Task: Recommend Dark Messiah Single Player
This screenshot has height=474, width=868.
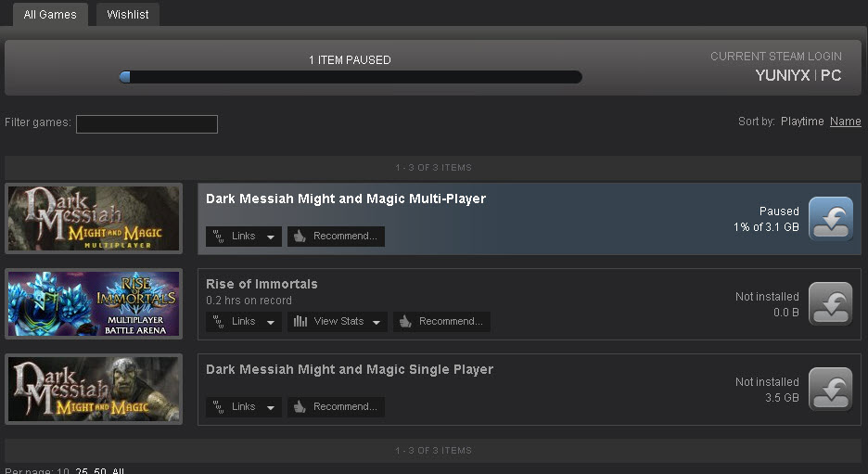Action: click(336, 407)
